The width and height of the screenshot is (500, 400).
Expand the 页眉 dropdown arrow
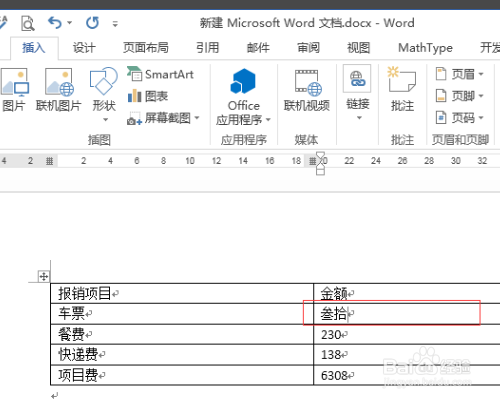tap(481, 74)
